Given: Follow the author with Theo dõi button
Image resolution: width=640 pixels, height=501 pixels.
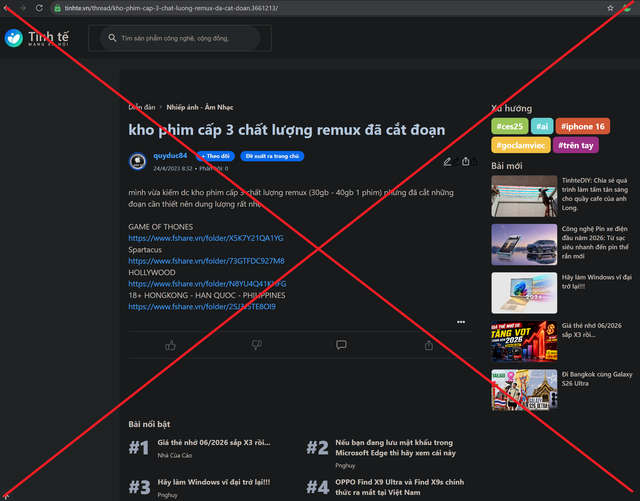Looking at the screenshot, I should coord(216,156).
